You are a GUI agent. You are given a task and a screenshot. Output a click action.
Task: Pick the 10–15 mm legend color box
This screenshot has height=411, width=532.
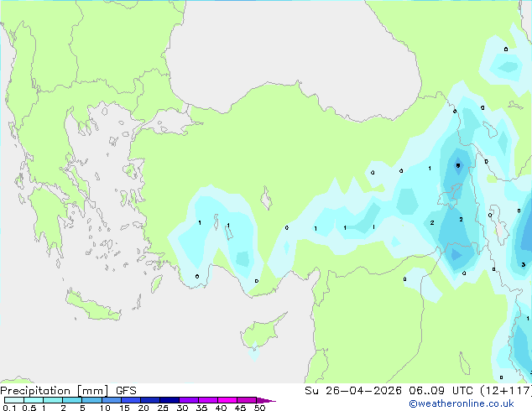(111, 400)
